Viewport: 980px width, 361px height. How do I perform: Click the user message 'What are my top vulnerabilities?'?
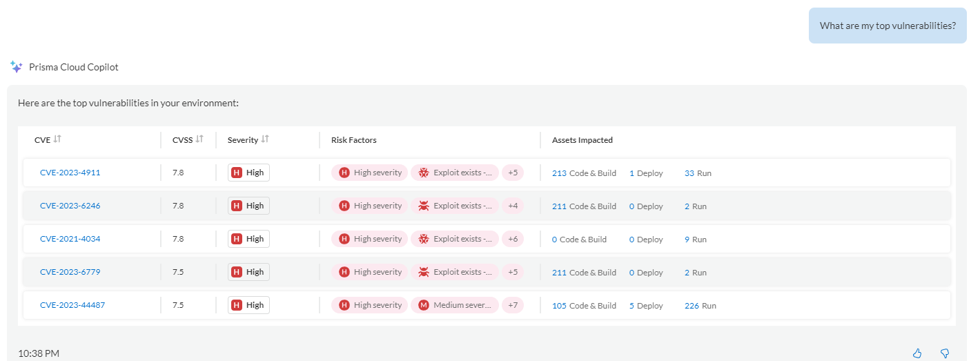(888, 26)
